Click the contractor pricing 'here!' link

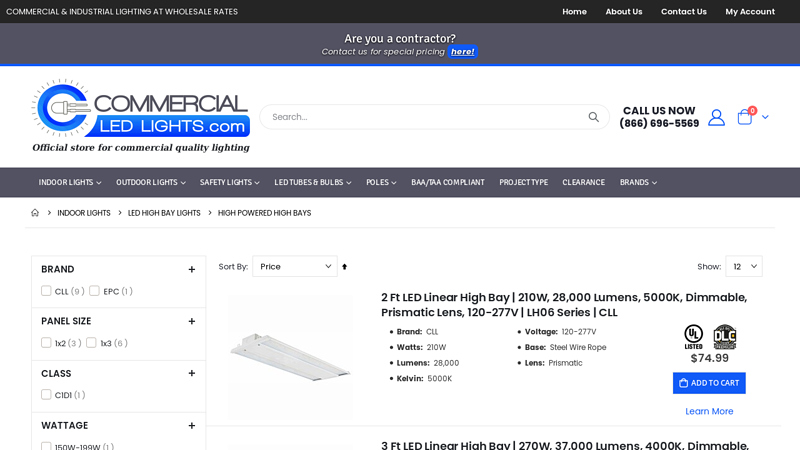point(463,52)
